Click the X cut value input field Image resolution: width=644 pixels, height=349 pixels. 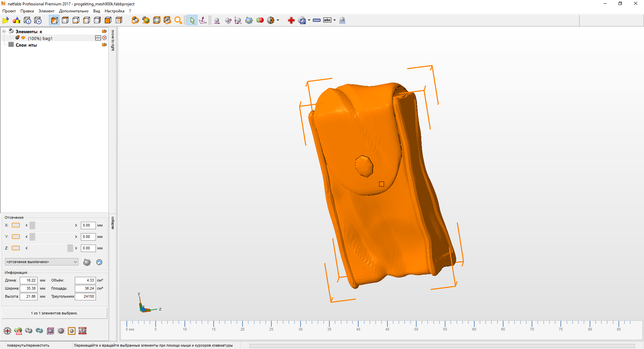point(88,226)
